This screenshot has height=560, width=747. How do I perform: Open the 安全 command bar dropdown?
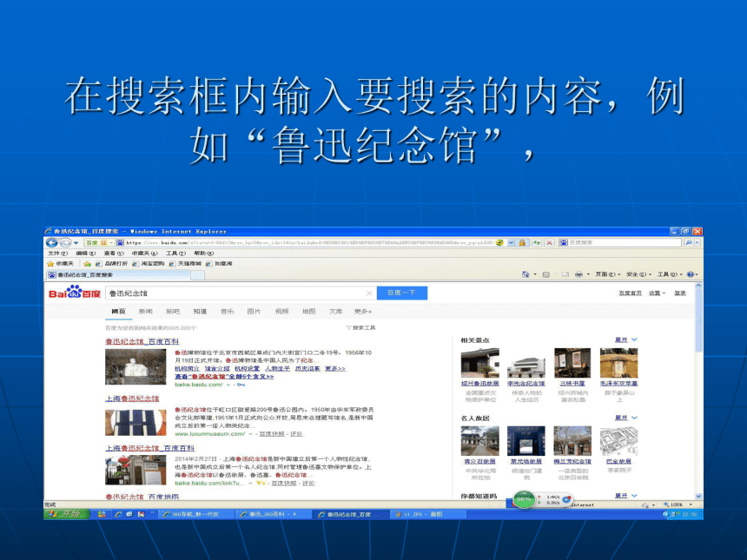[x=638, y=274]
